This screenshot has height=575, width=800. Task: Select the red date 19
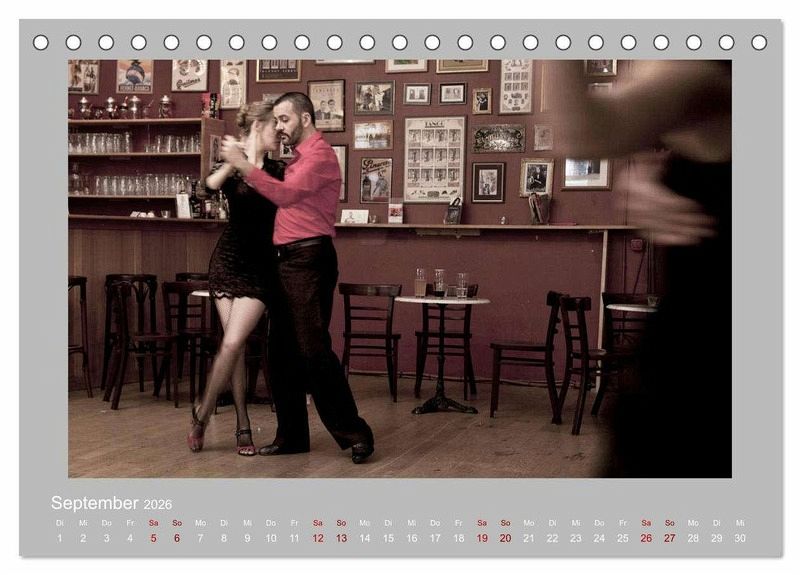(x=482, y=538)
